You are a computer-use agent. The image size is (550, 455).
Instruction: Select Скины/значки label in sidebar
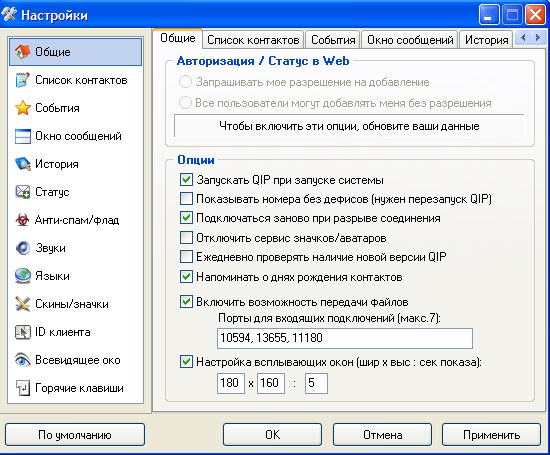click(x=72, y=304)
